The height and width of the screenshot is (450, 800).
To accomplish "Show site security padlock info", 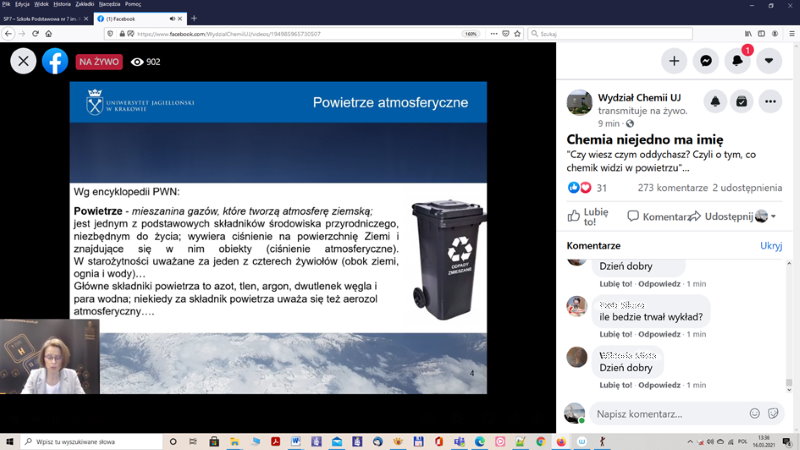I will (122, 34).
